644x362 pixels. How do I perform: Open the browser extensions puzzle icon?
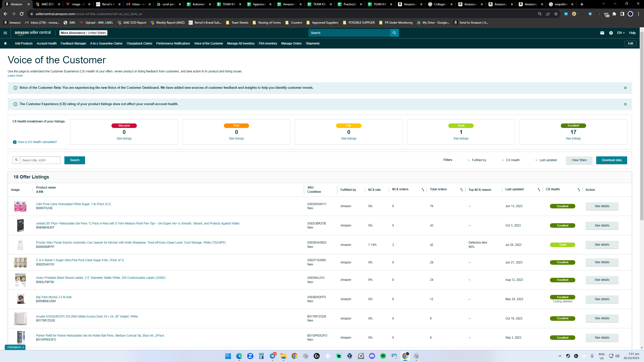point(614,14)
